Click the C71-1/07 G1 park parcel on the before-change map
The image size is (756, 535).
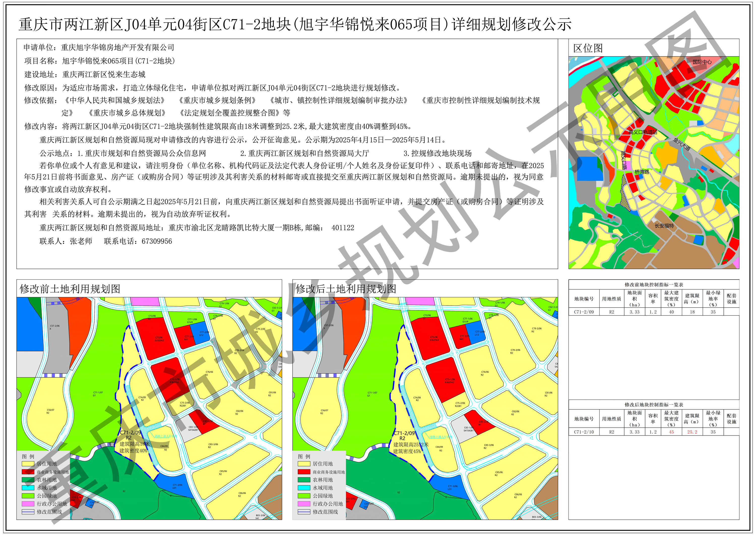(x=98, y=394)
